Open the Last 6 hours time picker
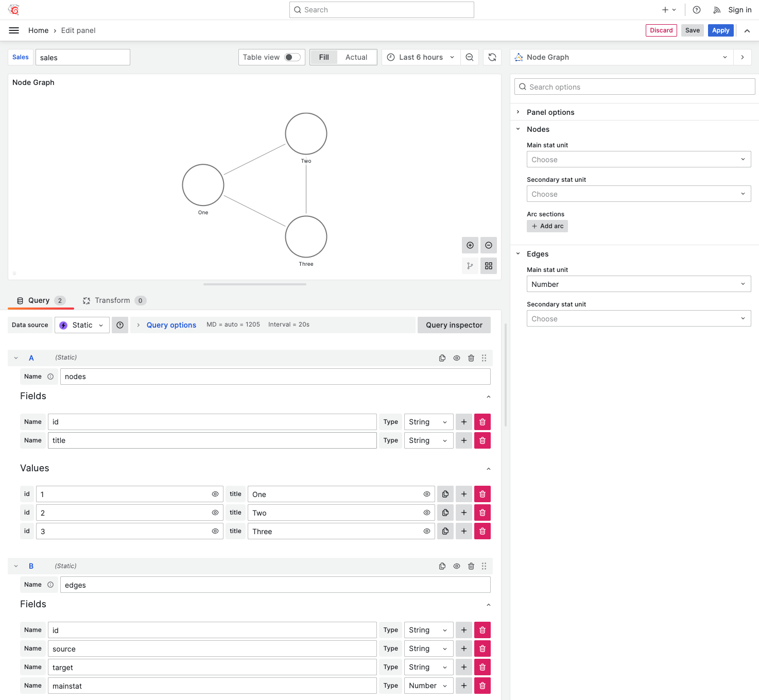 click(x=420, y=57)
